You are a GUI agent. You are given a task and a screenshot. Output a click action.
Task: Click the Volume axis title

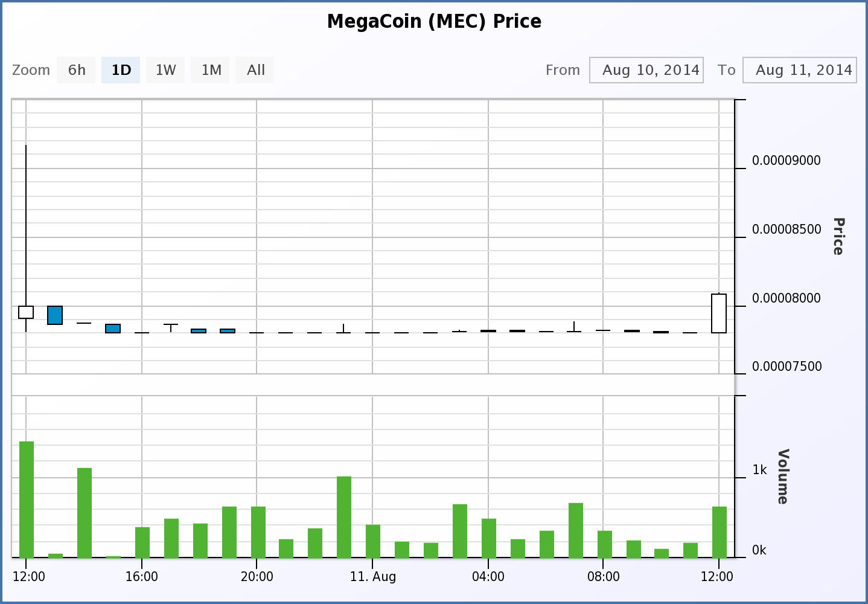click(782, 477)
